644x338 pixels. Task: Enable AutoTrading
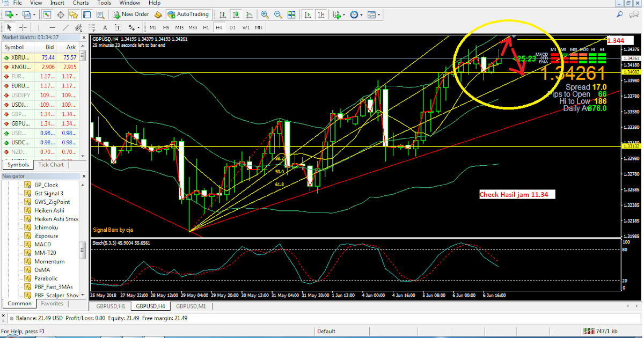[x=189, y=14]
